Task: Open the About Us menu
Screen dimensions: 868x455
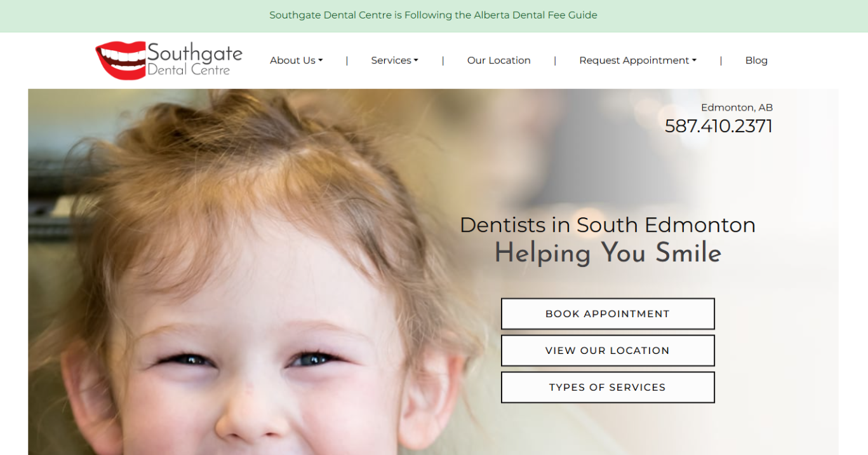Action: pos(297,60)
